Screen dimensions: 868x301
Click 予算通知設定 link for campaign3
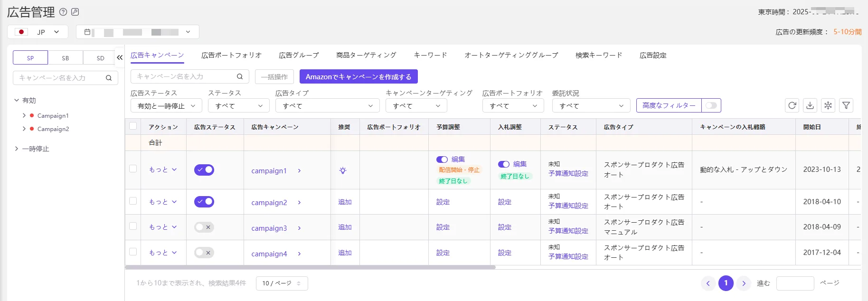(568, 231)
